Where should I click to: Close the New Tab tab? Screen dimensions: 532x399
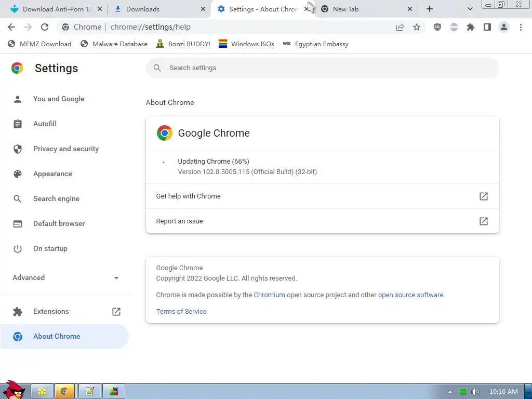[x=409, y=9]
